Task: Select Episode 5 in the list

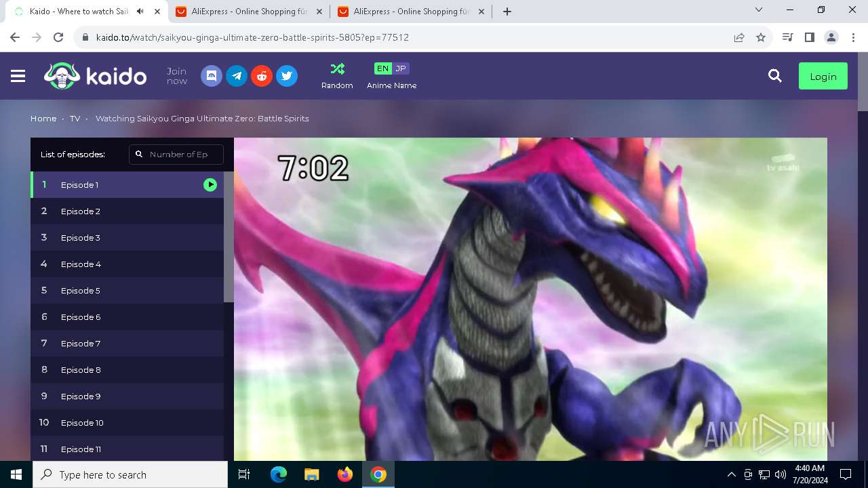Action: tap(127, 290)
